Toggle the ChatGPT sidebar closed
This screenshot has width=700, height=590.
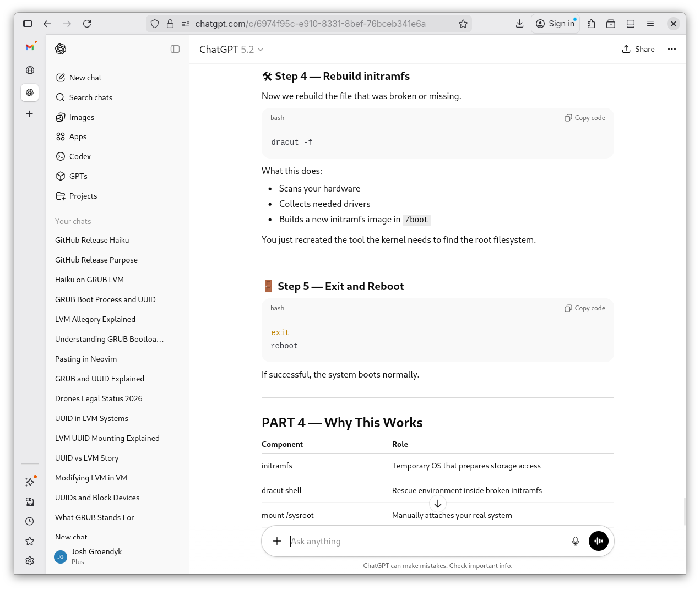(x=175, y=49)
